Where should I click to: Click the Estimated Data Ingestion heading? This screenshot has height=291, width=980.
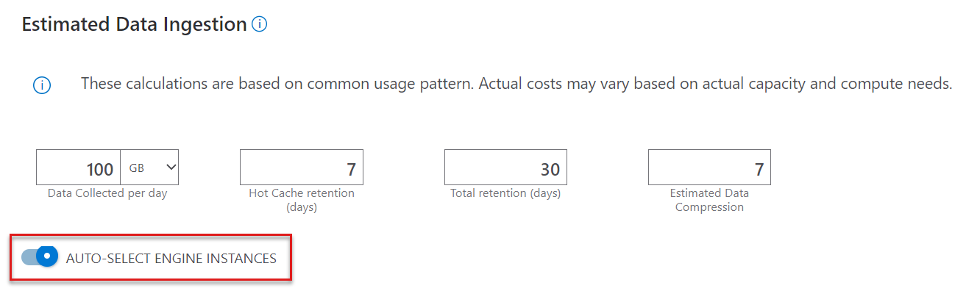click(134, 24)
